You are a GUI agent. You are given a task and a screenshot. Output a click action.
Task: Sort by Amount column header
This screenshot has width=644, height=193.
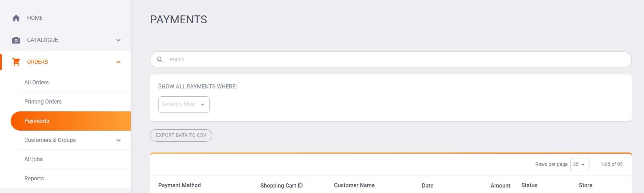click(500, 185)
